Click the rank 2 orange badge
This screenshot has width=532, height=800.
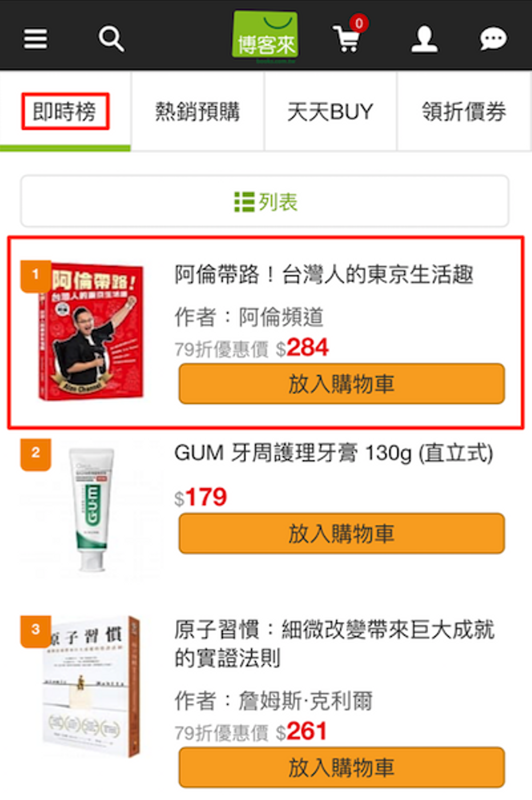tap(35, 454)
